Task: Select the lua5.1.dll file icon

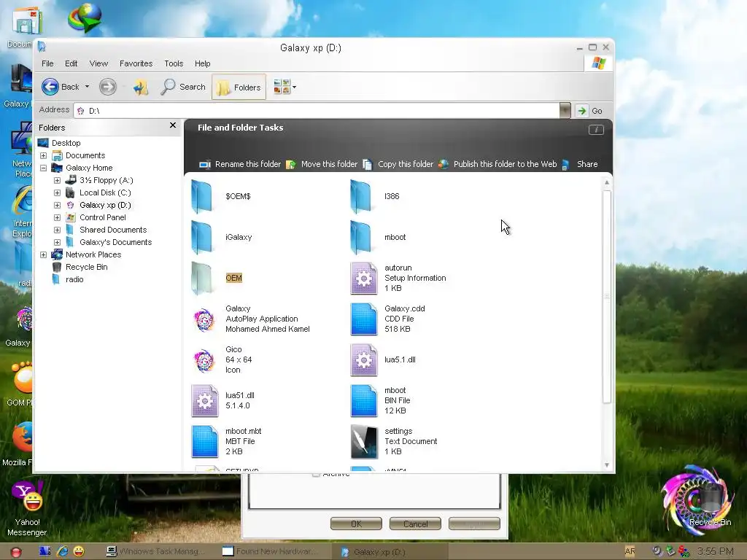Action: pos(363,360)
